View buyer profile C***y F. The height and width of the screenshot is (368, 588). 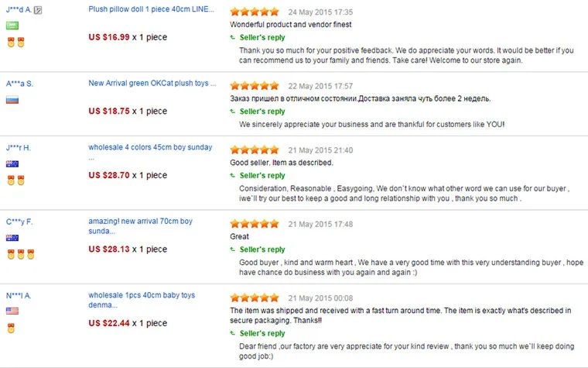click(19, 222)
